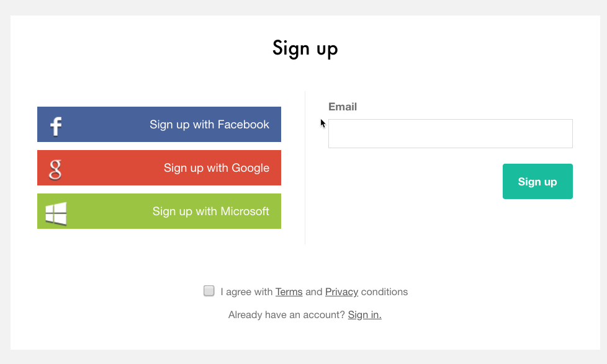607x364 pixels.
Task: Click the Microsoft Windows logo icon
Action: (x=56, y=213)
